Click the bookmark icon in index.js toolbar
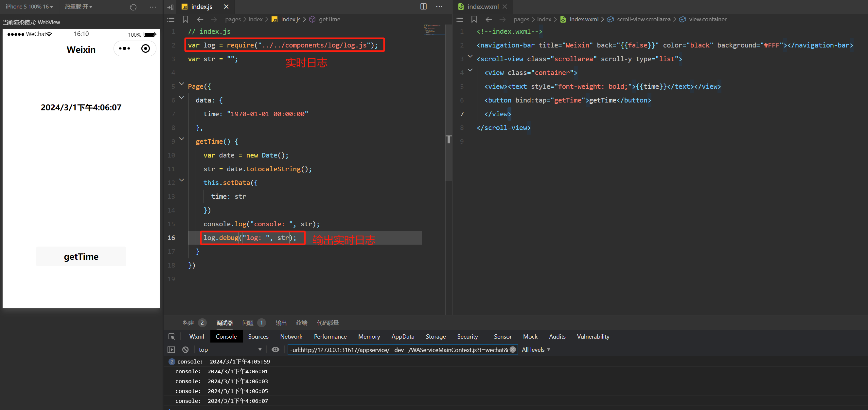Screen dimensions: 868x410 [x=185, y=20]
